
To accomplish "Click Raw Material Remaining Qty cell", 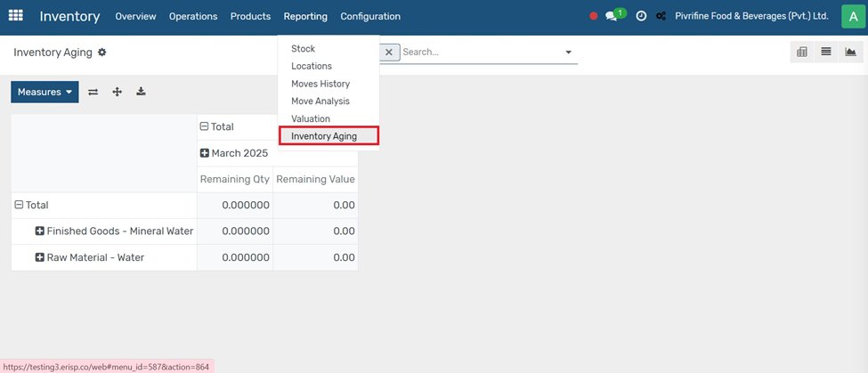I will 235,257.
